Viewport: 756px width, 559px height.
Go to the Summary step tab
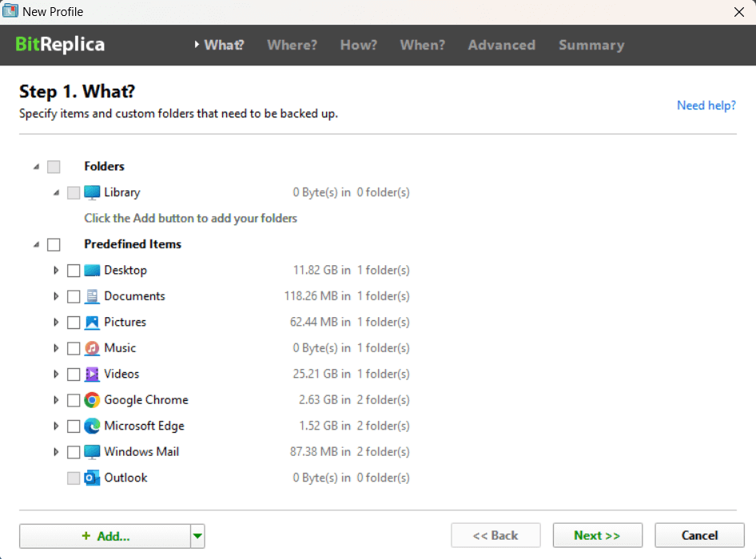[x=591, y=45]
